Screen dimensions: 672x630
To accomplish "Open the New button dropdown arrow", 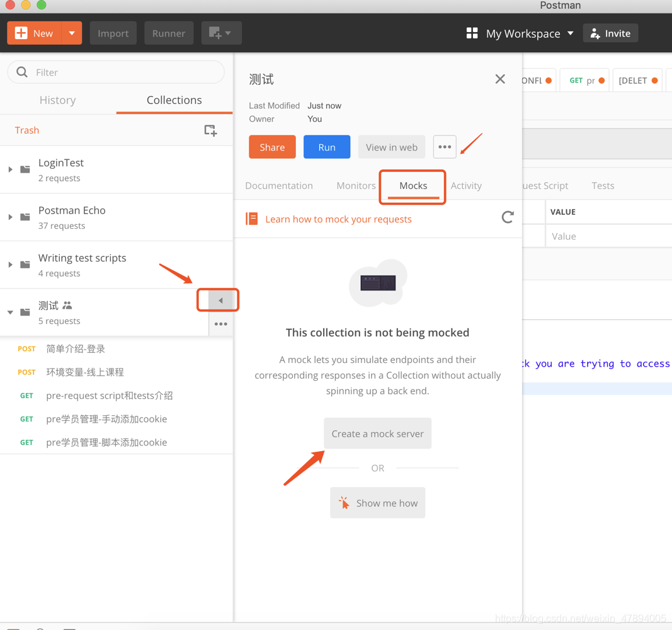I will (x=72, y=33).
